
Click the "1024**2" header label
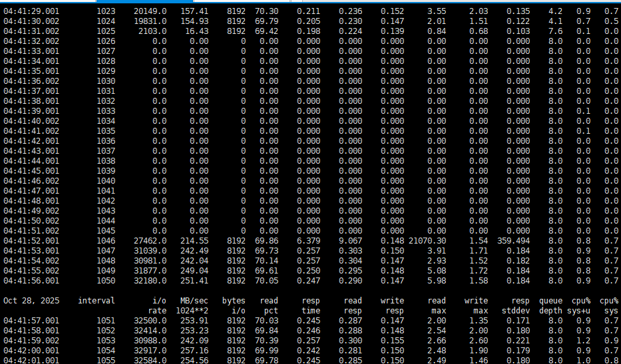click(192, 310)
